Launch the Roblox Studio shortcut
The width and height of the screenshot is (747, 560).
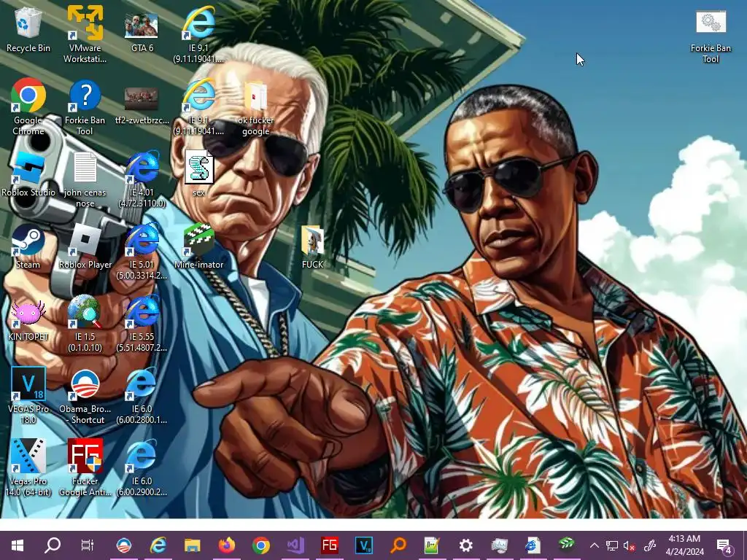28,174
